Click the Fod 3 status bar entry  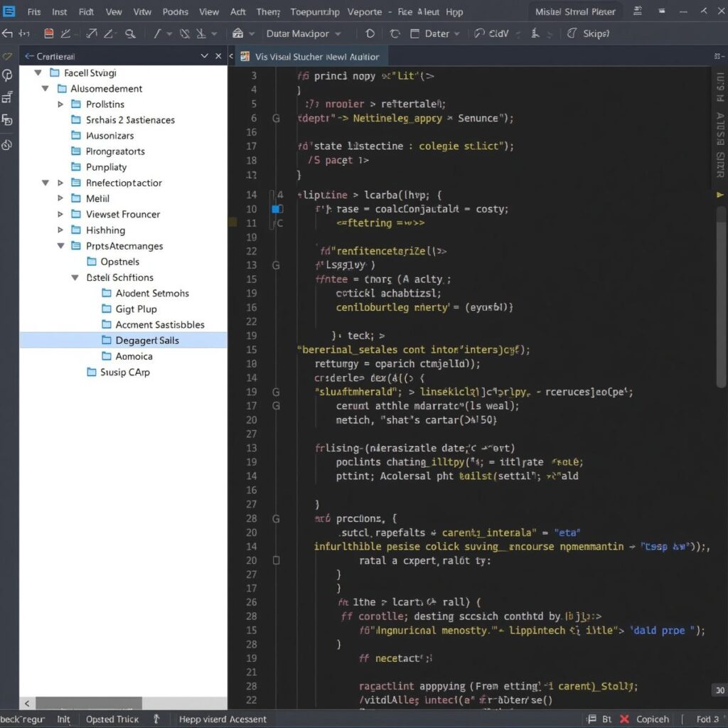[x=707, y=719]
